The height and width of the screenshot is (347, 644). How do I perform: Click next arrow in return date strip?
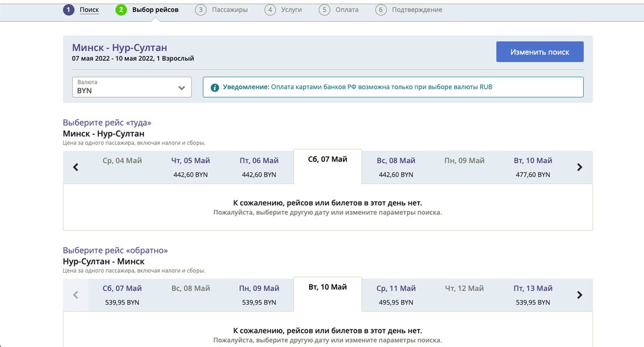pyautogui.click(x=580, y=295)
